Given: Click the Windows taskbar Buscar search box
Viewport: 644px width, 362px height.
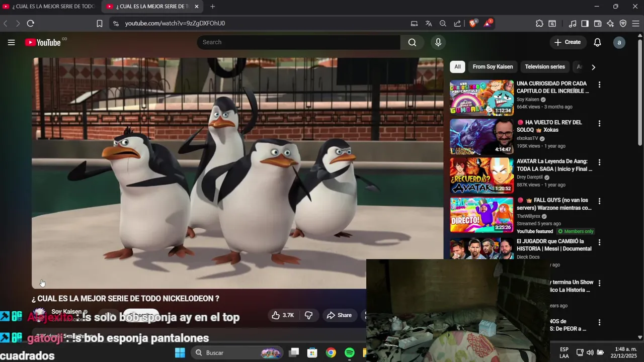Looking at the screenshot, I should [236, 352].
